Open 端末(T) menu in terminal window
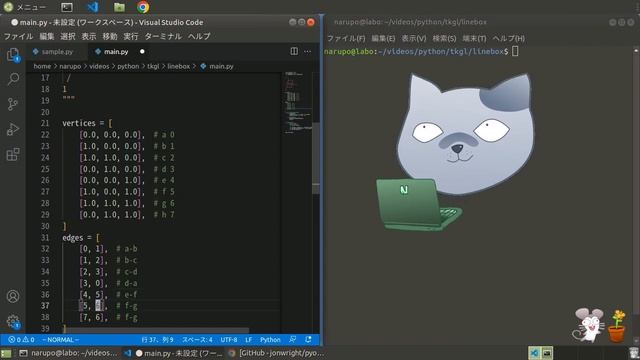640x360 pixels. click(x=474, y=38)
